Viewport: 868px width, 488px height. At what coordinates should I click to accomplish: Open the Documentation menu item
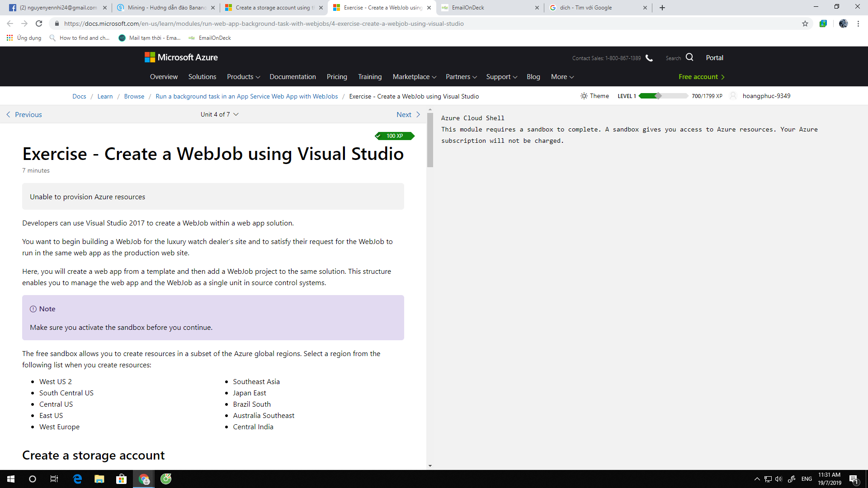tap(292, 77)
